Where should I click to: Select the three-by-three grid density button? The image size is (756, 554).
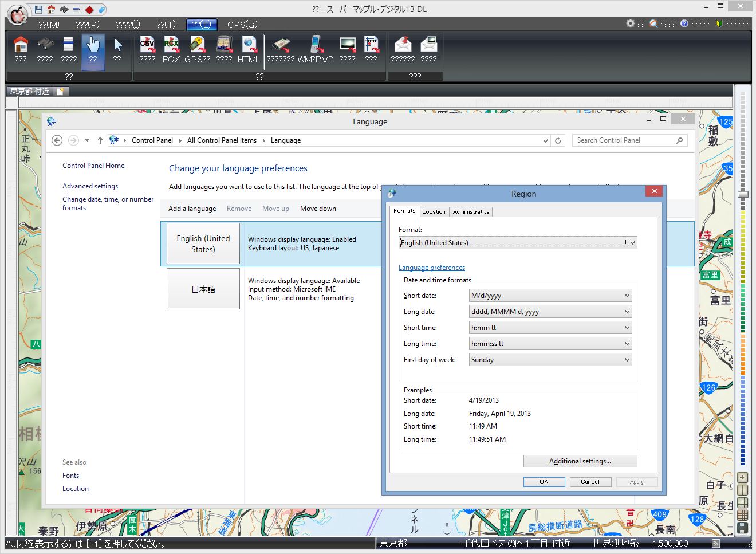(743, 502)
